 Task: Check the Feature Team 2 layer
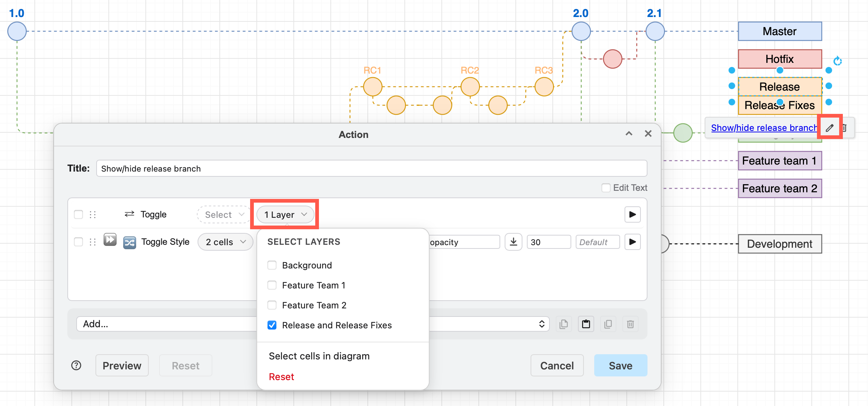(272, 305)
